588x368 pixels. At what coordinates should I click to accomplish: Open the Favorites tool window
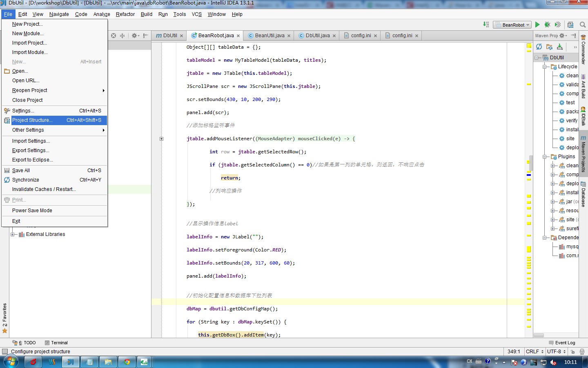(5, 318)
